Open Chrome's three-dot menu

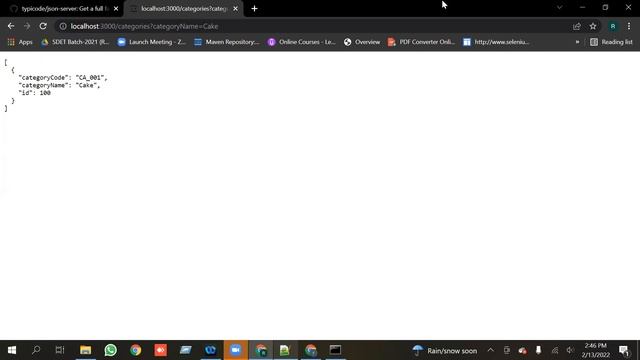pyautogui.click(x=629, y=26)
